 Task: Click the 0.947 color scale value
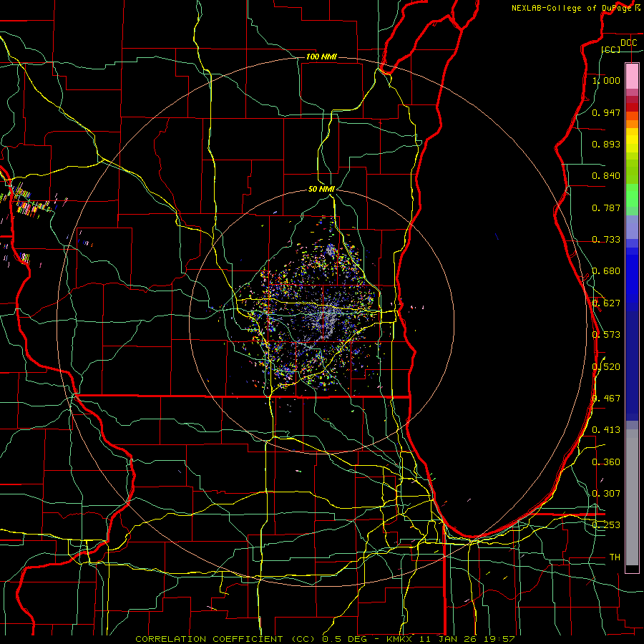606,112
